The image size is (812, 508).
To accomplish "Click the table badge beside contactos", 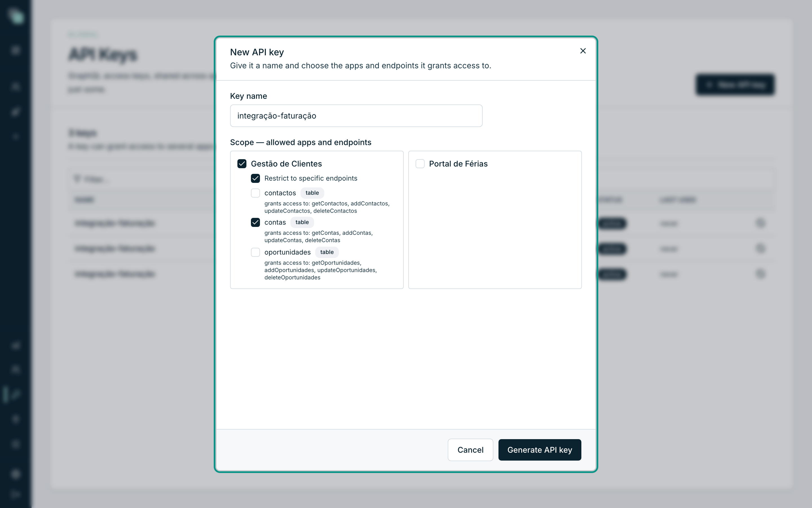I will click(x=312, y=193).
